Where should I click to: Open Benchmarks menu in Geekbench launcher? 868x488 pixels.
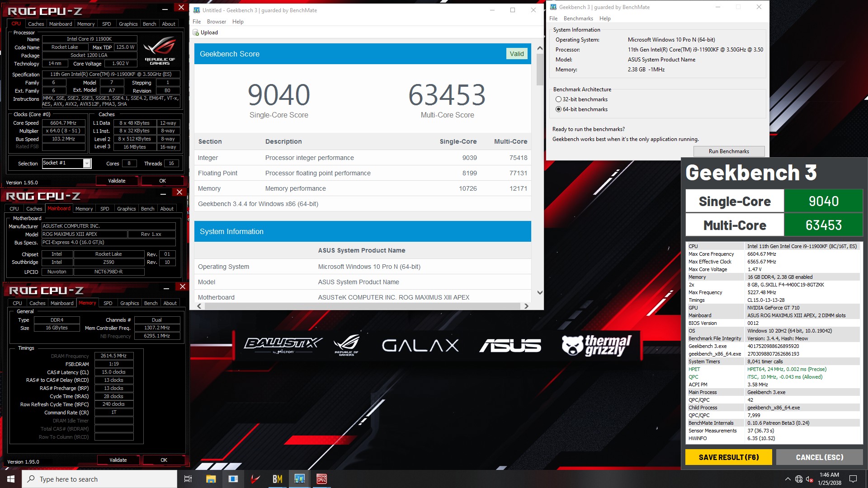coord(578,19)
